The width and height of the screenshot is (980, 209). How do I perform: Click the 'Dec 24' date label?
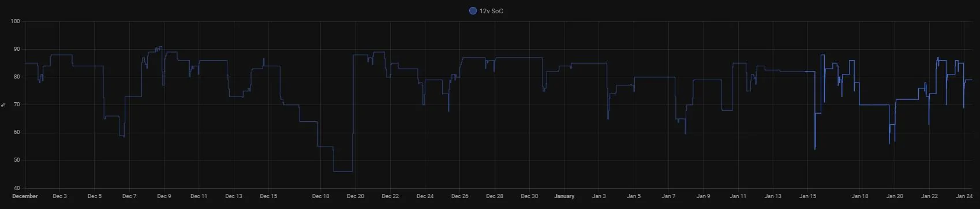coord(425,196)
